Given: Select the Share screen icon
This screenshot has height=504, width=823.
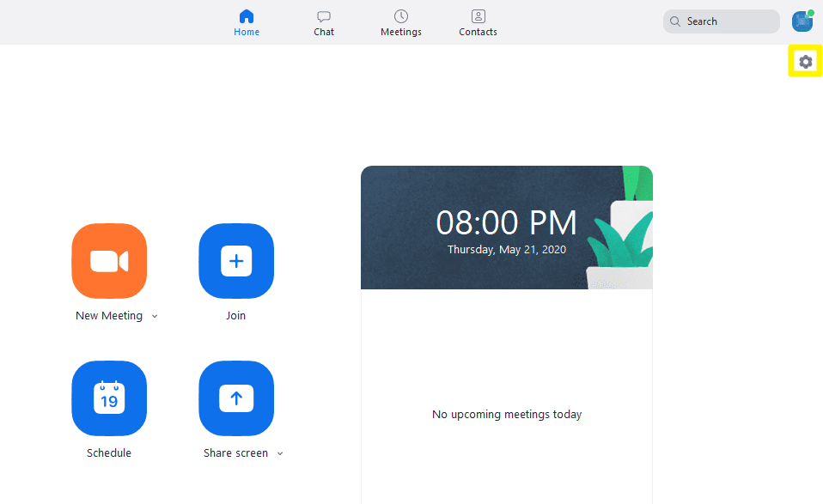Looking at the screenshot, I should tap(235, 398).
